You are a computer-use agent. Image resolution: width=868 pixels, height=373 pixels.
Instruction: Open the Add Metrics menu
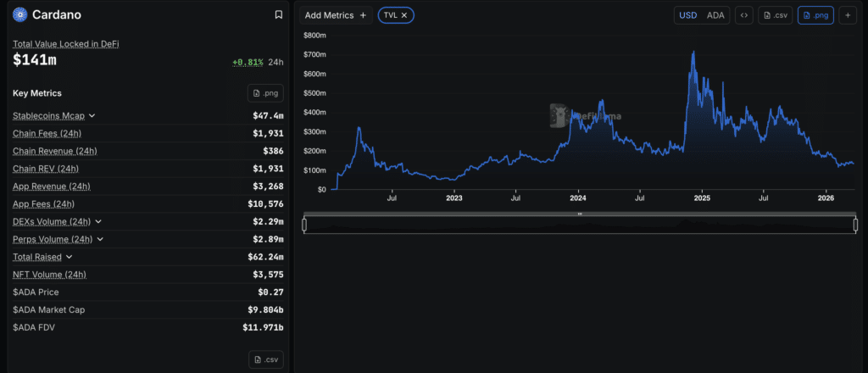pyautogui.click(x=337, y=15)
